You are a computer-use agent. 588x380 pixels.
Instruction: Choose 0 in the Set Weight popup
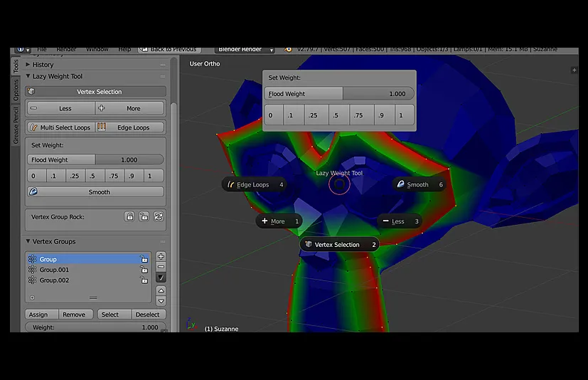(x=274, y=115)
